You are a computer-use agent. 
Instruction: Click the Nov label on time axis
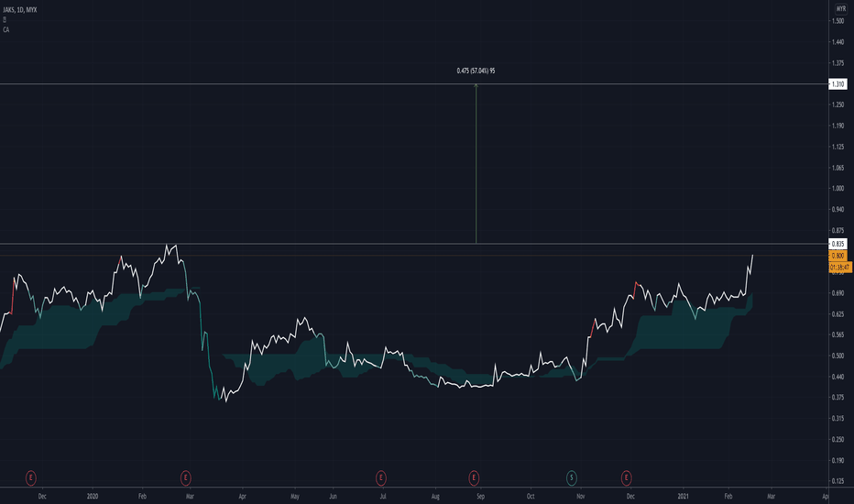(581, 497)
